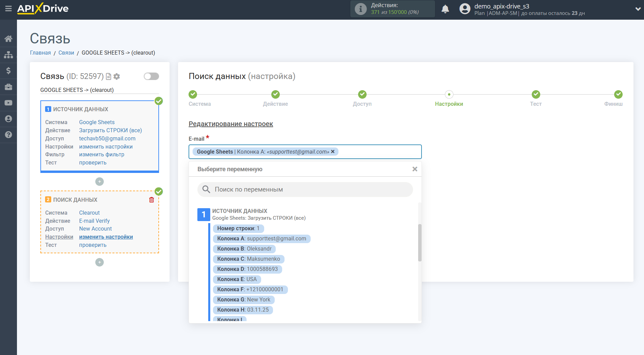Click the help question mark icon in the sidebar
Screen dimensions: 644x355
[8, 135]
